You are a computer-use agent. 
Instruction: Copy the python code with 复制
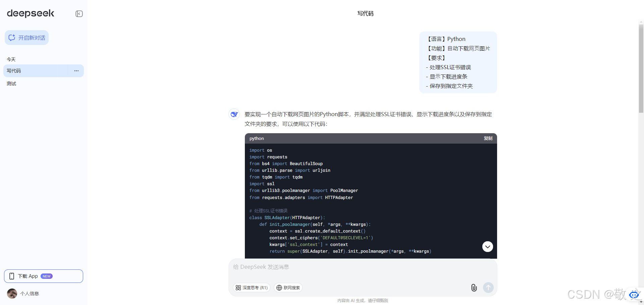(x=488, y=138)
